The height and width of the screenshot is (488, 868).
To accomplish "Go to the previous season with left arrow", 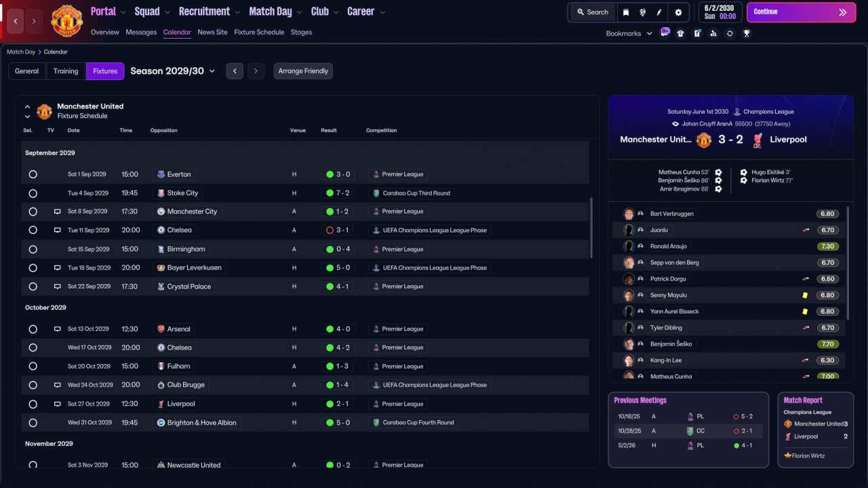I will coord(235,71).
